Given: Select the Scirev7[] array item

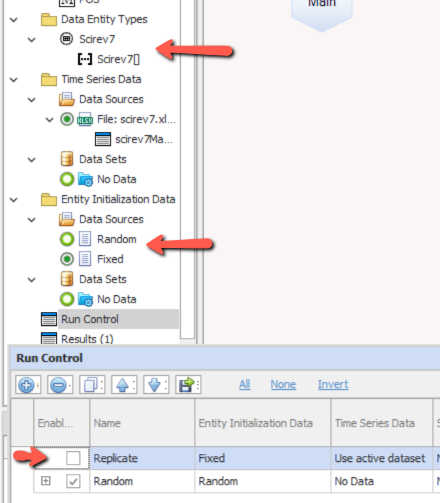Looking at the screenshot, I should pyautogui.click(x=118, y=59).
